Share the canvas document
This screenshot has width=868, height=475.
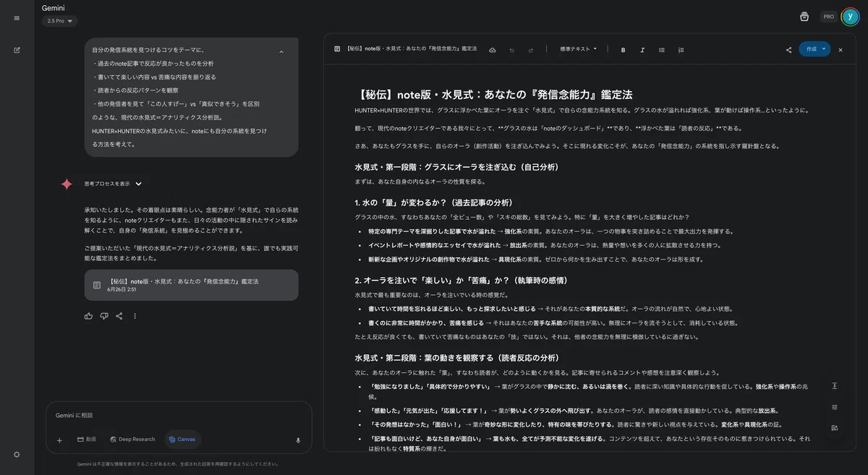point(788,50)
